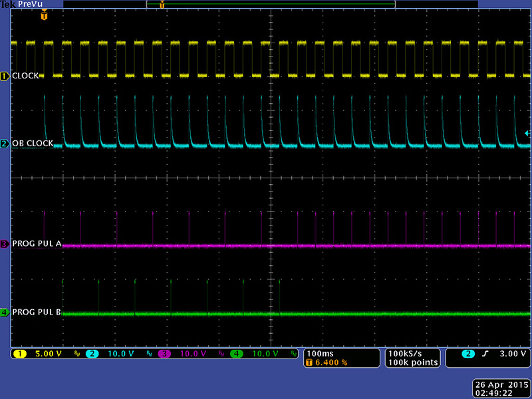Toggle yellow channel 1 badge in readout bar
This screenshot has height=399, width=532.
(19, 354)
